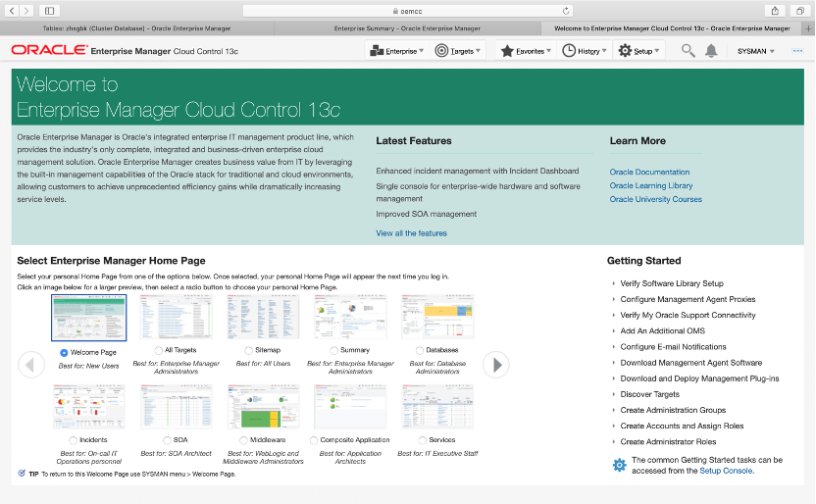
Task: Select the Databases radio button
Action: click(420, 350)
